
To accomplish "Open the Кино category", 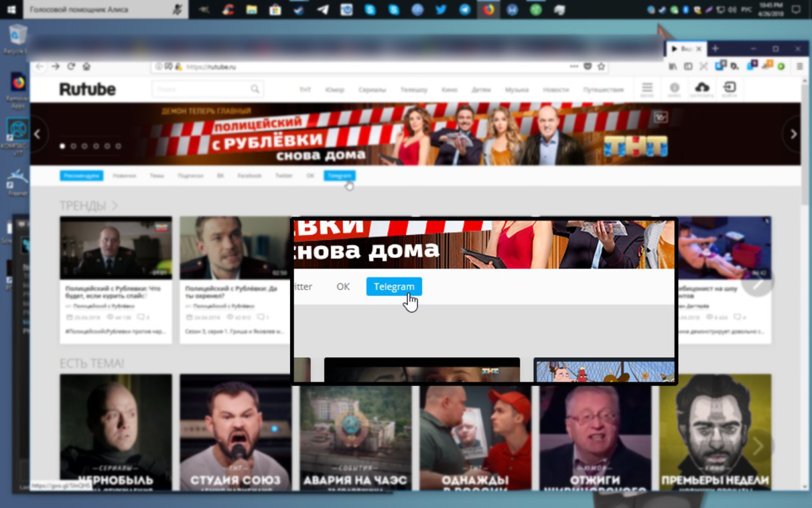I will [x=450, y=90].
